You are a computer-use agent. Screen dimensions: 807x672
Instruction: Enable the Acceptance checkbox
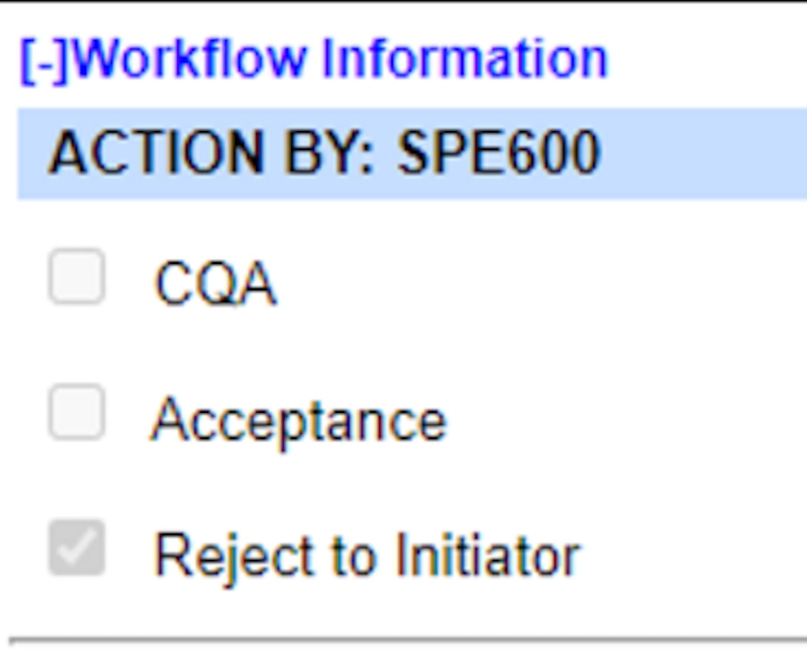coord(76,412)
